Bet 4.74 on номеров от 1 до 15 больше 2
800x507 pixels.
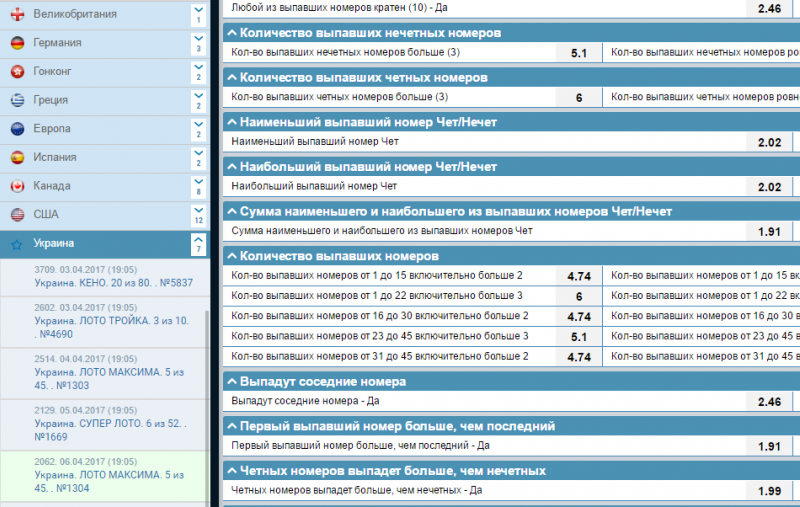click(x=579, y=276)
